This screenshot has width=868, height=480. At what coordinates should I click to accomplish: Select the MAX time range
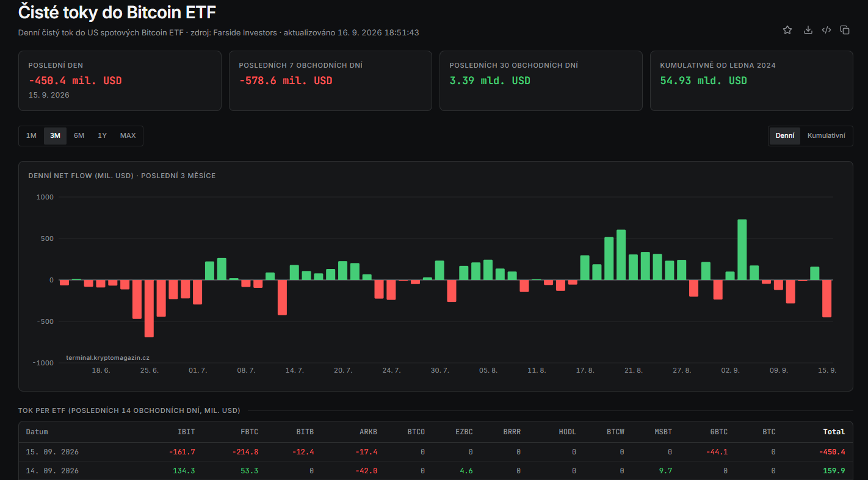[x=128, y=135]
